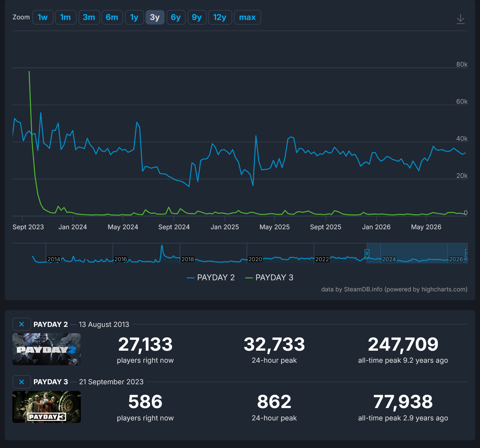Click the 'May 2026' x-axis label

[x=426, y=227]
